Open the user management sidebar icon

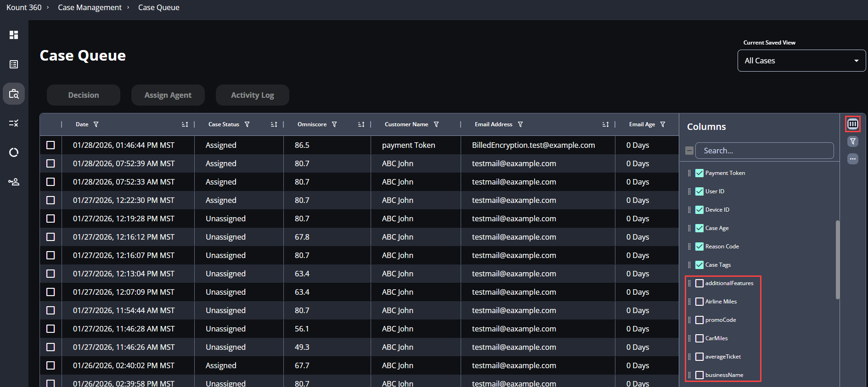pos(14,182)
